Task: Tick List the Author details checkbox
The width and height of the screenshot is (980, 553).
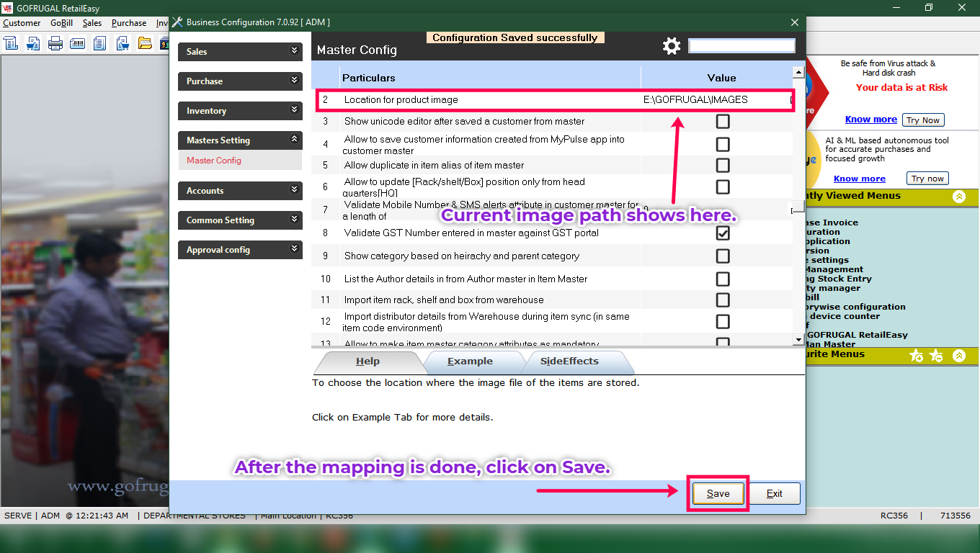Action: point(723,279)
